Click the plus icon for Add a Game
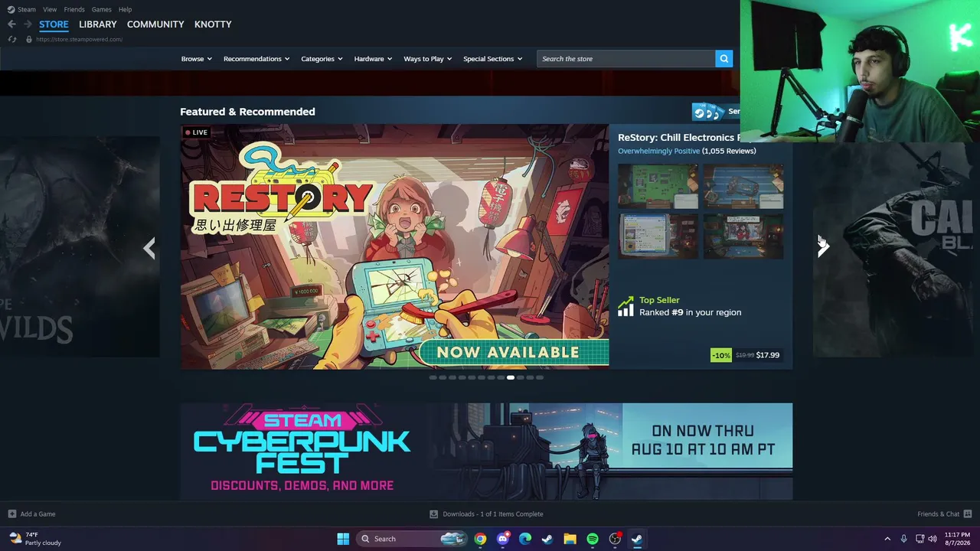The height and width of the screenshot is (551, 980). (11, 514)
